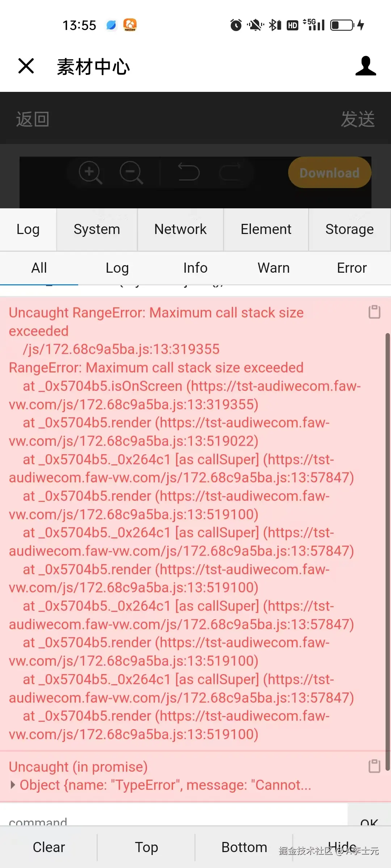Image resolution: width=391 pixels, height=868 pixels.
Task: Expand the TypeError Object details
Action: coord(13,785)
